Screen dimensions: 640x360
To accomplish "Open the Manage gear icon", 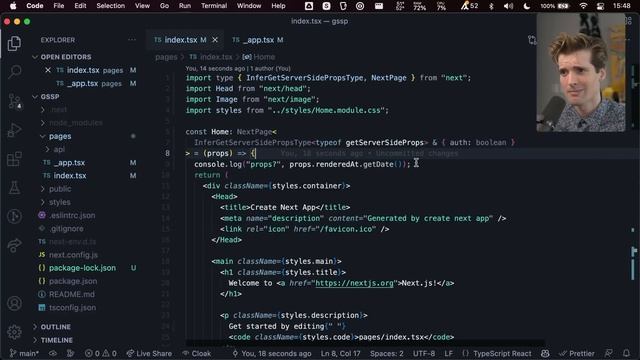I will [14, 332].
